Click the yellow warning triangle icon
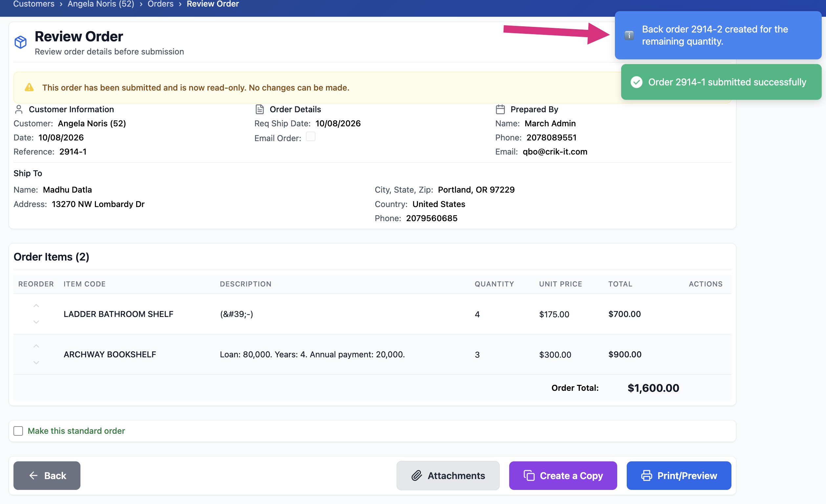 click(29, 88)
